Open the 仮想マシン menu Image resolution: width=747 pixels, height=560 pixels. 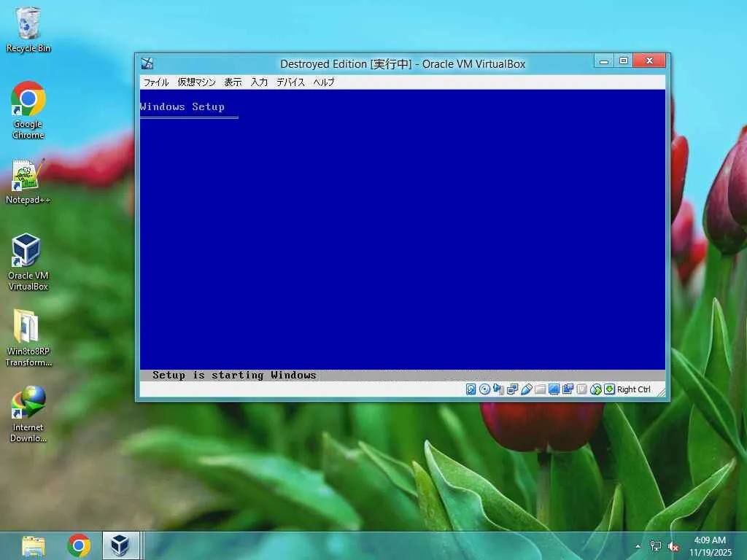(196, 82)
